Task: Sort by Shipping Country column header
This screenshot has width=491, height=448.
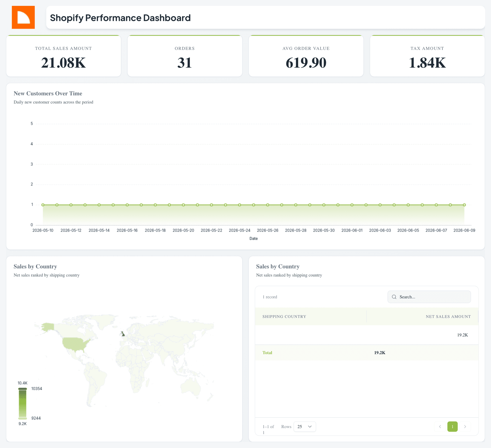Action: [284, 317]
